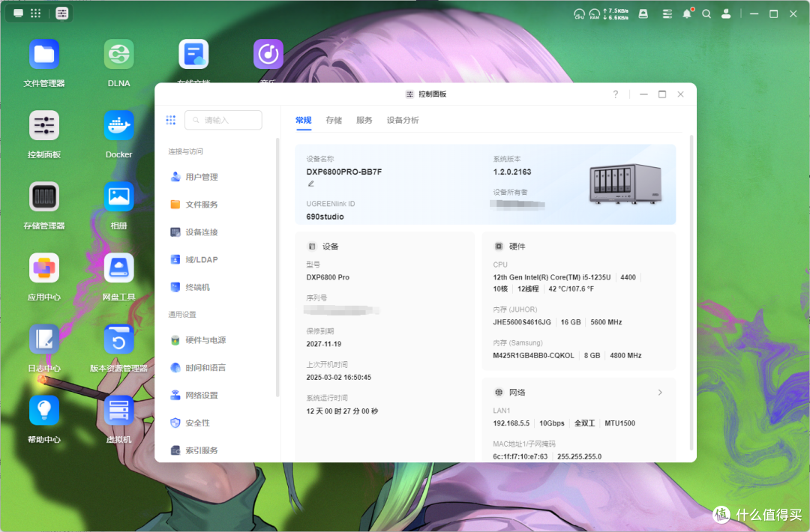This screenshot has height=532, width=810.
Task: Click the NAS device thumbnail image
Action: point(625,184)
